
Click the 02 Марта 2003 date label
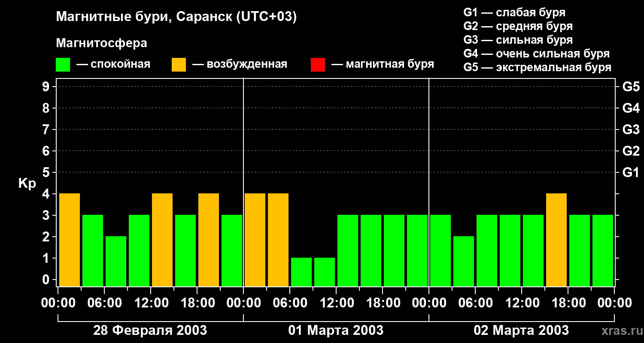click(521, 331)
